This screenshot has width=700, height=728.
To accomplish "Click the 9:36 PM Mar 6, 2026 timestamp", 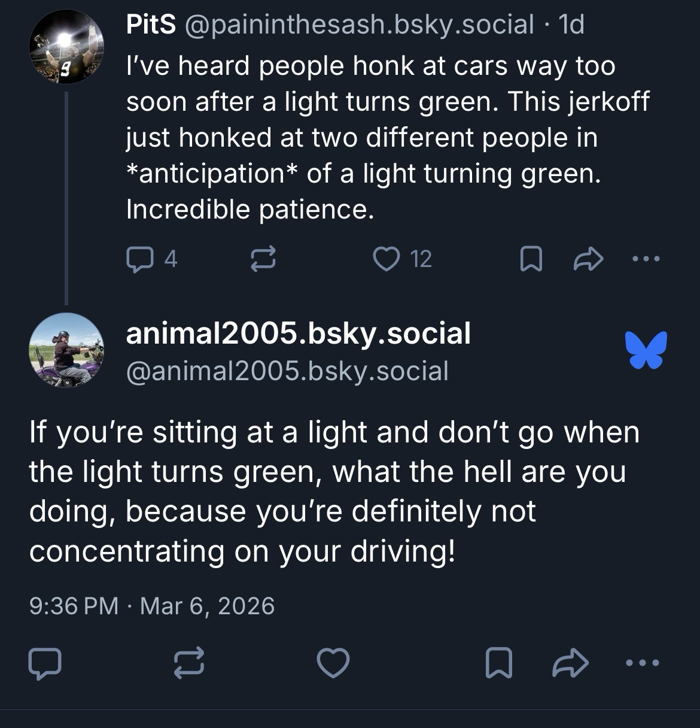I will coord(152,606).
